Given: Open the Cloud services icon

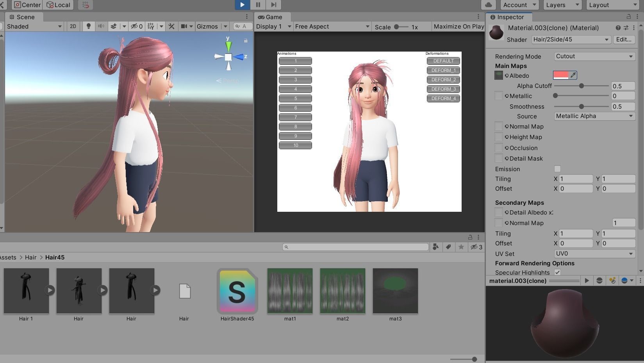Looking at the screenshot, I should (488, 5).
